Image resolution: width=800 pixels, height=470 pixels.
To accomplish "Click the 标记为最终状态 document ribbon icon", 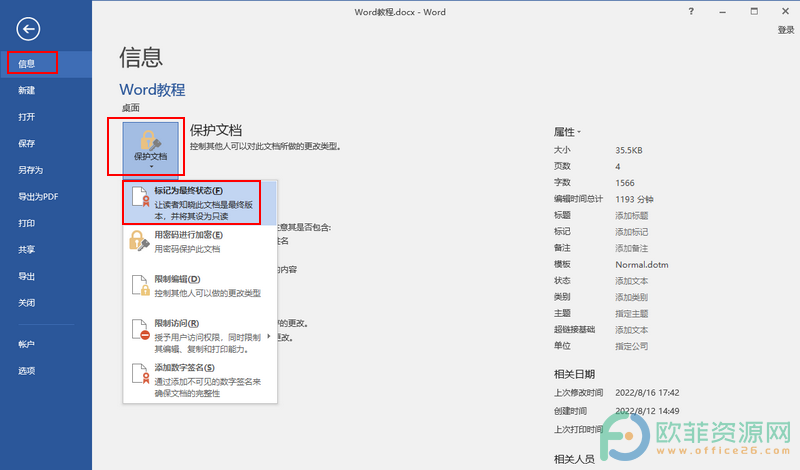I will 140,197.
